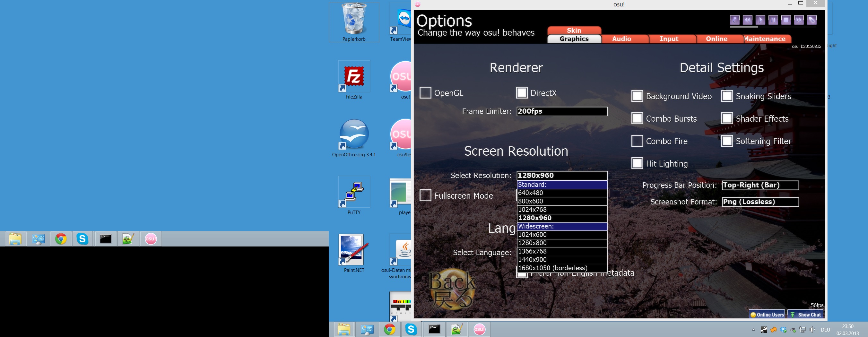Image resolution: width=868 pixels, height=337 pixels.
Task: Toggle Fullscreen Mode checkbox
Action: (425, 195)
